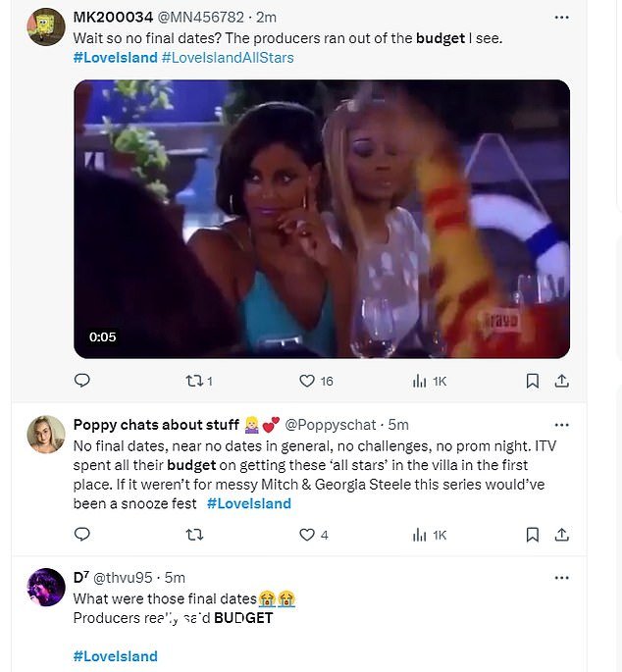Like Poppy's tweet with 4 likes

pyautogui.click(x=314, y=535)
